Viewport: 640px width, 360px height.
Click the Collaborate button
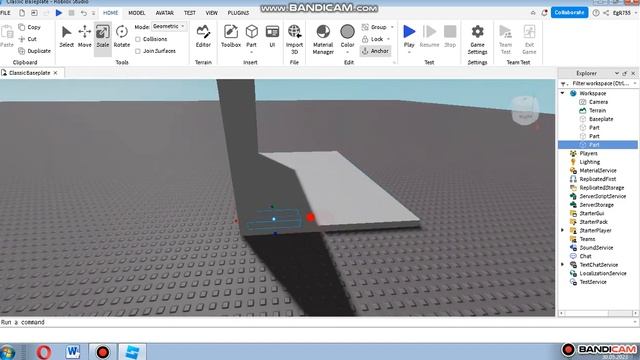(x=569, y=13)
